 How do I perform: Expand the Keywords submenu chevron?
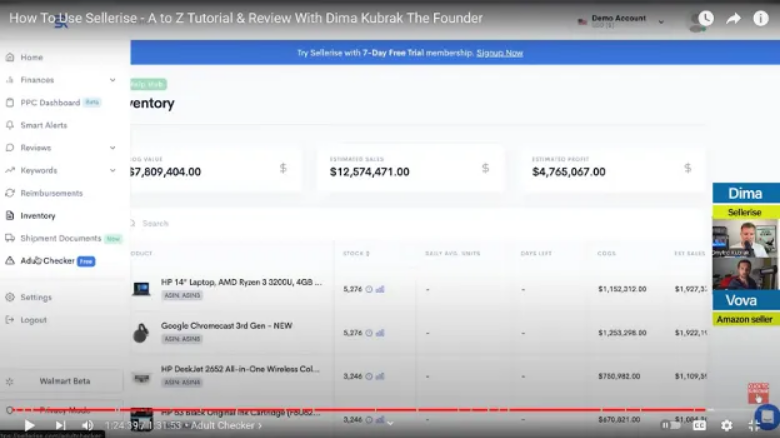(112, 170)
